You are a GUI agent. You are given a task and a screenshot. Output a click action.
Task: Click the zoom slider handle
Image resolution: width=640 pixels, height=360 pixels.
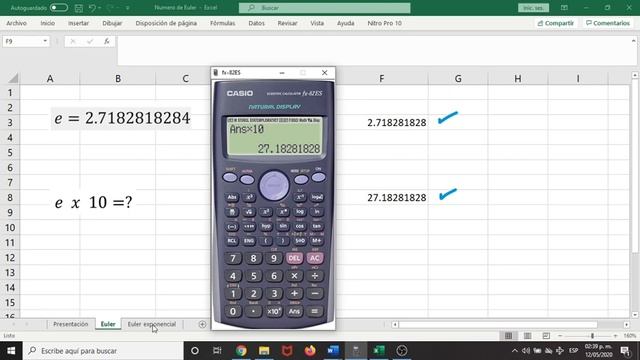[x=592, y=336]
